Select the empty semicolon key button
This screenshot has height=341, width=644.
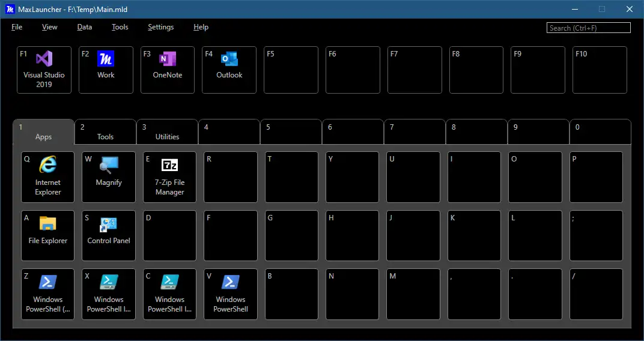pyautogui.click(x=597, y=235)
